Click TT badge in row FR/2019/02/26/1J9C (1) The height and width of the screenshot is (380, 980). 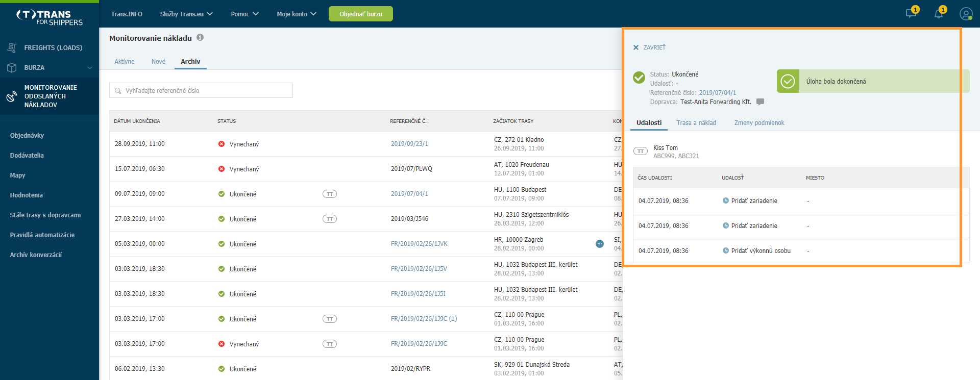pos(330,319)
